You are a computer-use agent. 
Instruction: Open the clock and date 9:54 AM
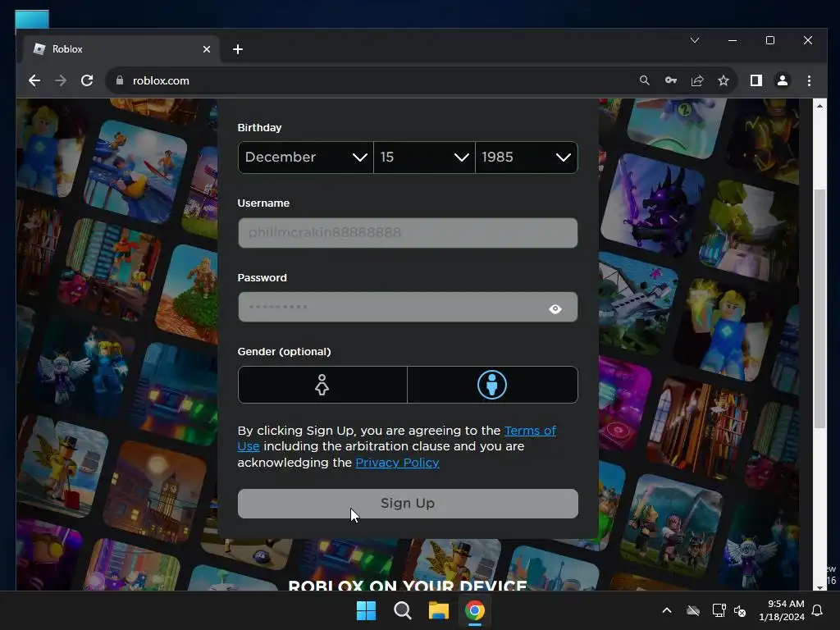click(x=782, y=610)
